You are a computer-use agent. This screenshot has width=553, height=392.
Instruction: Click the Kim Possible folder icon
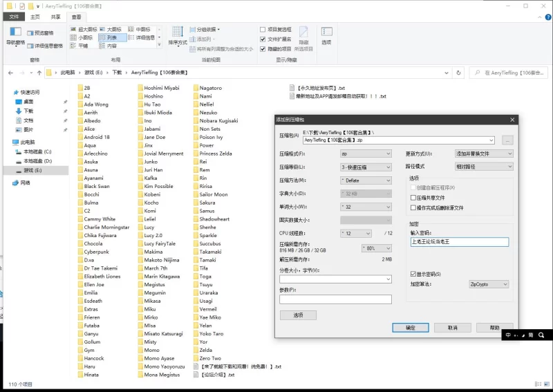140,187
